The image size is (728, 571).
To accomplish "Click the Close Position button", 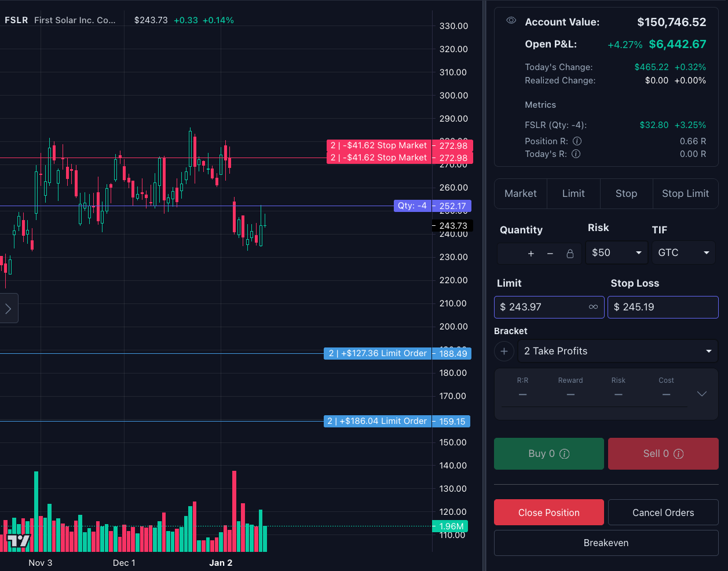I will (x=548, y=513).
